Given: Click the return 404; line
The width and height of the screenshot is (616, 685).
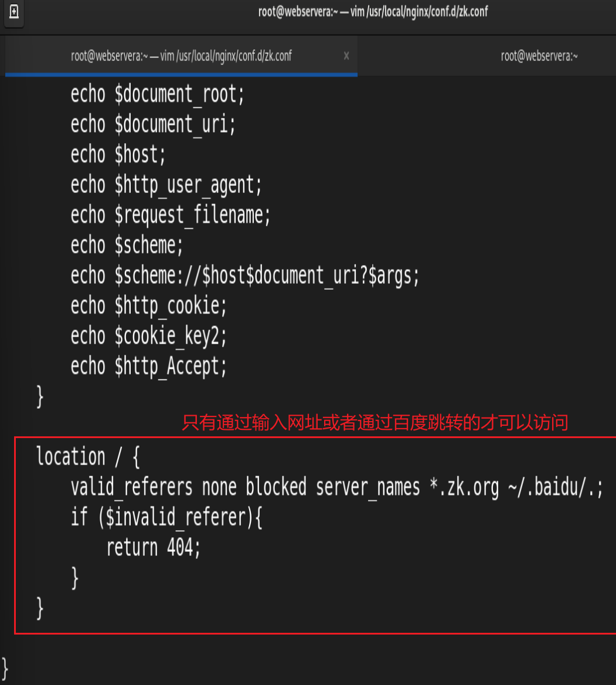Looking at the screenshot, I should tap(153, 548).
